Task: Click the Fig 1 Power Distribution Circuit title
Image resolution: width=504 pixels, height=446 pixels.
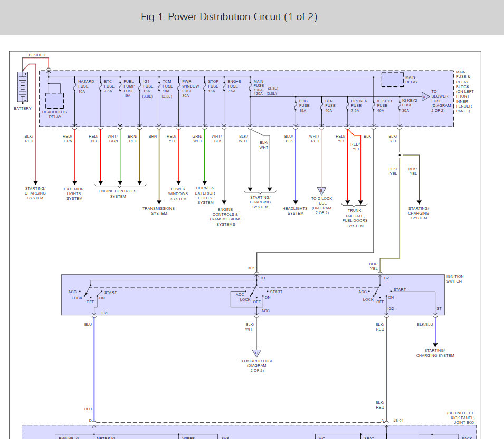Action: tap(229, 17)
